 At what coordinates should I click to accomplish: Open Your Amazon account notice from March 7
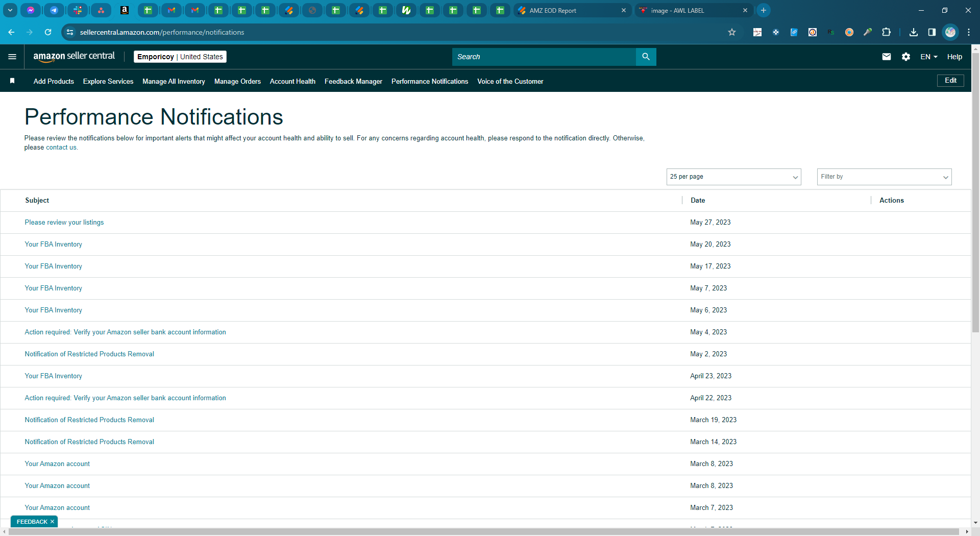click(x=57, y=508)
